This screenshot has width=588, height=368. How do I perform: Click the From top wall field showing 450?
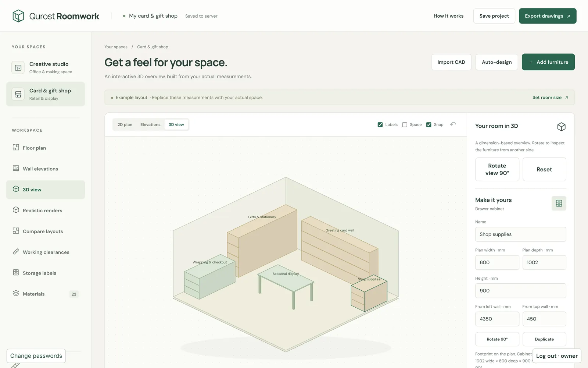point(544,319)
